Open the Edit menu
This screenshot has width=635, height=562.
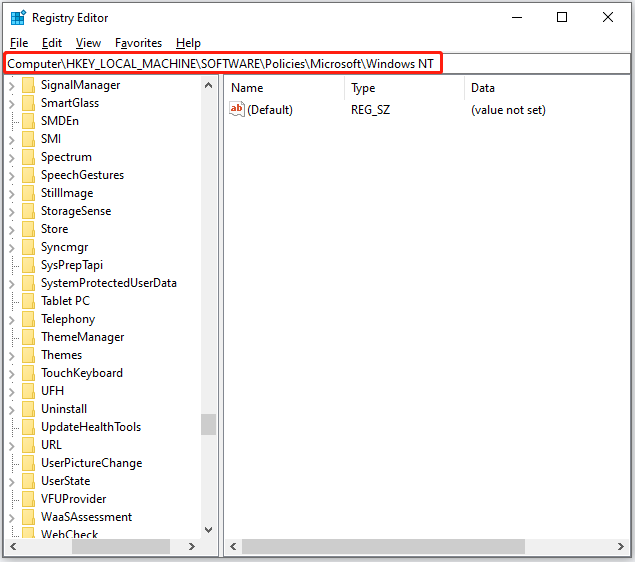click(x=52, y=43)
